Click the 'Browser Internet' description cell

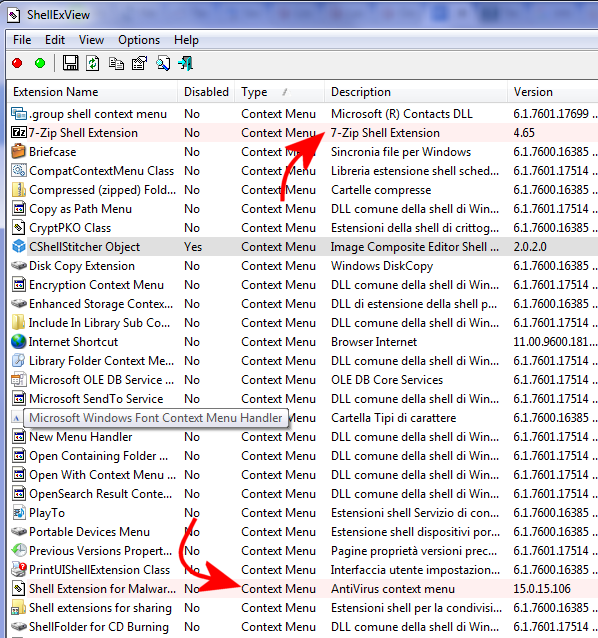point(374,342)
